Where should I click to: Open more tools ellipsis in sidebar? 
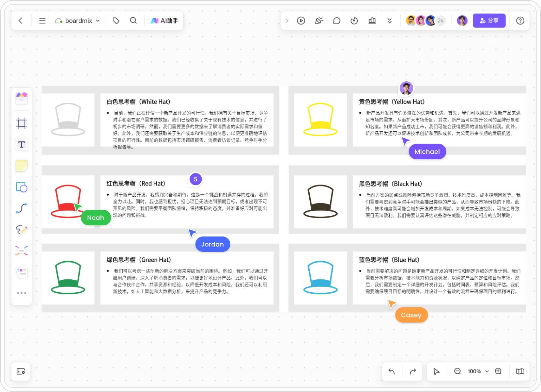[x=22, y=293]
